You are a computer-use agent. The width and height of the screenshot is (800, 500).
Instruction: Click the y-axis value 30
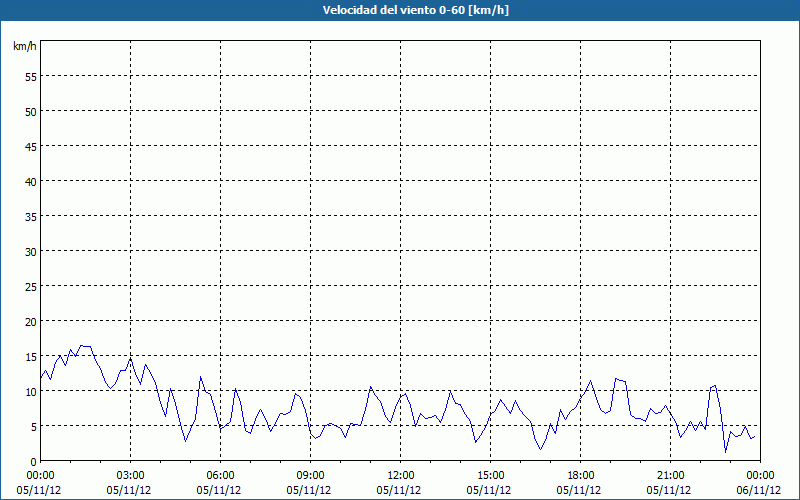(x=31, y=252)
